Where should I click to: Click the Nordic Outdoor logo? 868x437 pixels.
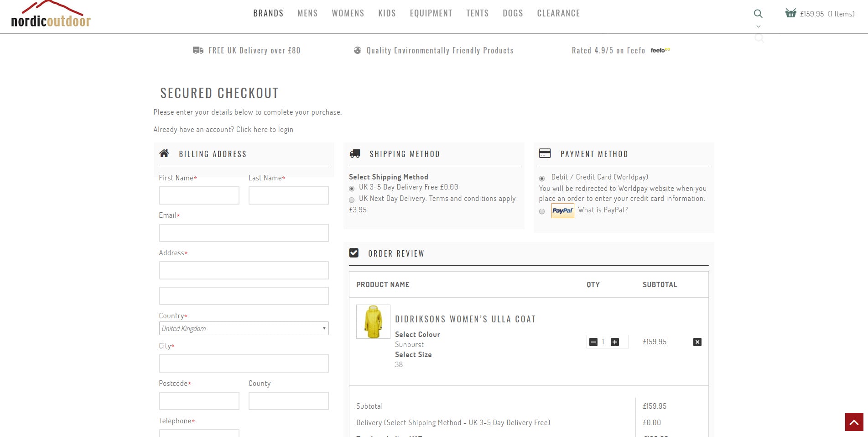51,15
